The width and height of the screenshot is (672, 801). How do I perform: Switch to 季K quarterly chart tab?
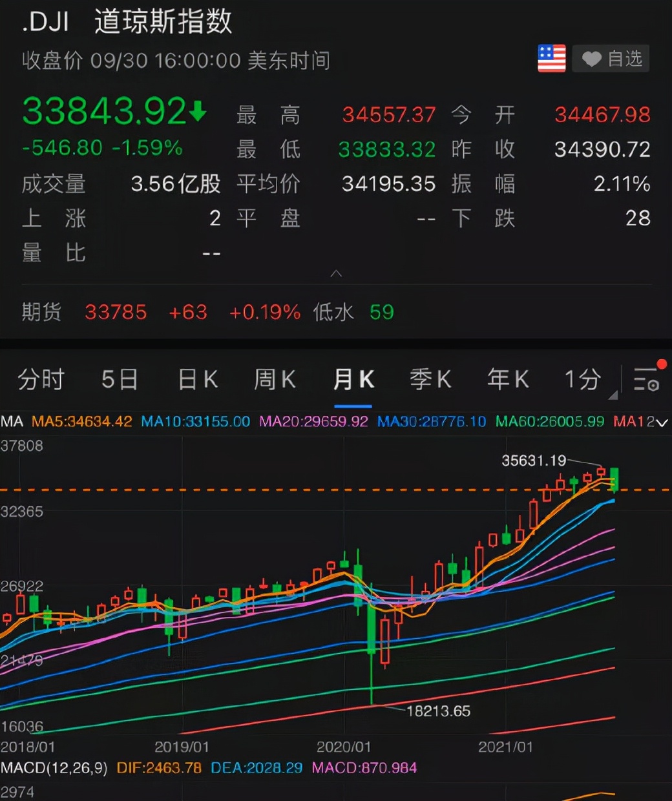(430, 380)
